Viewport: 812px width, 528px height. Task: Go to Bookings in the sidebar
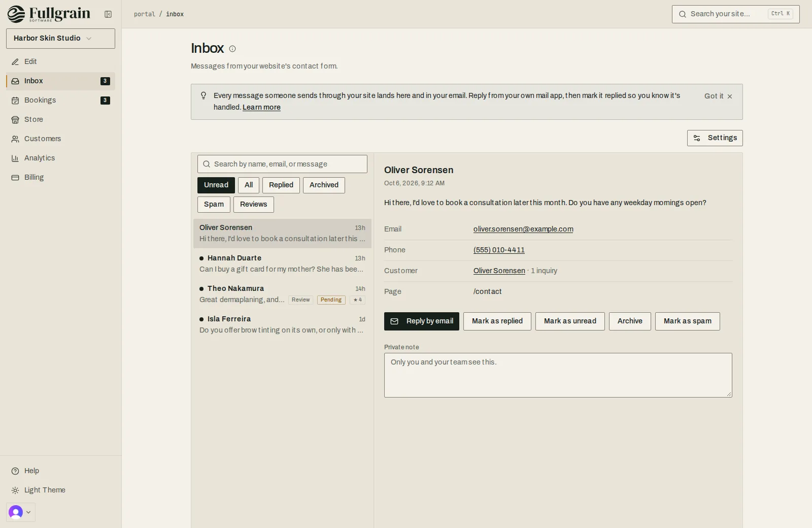coord(60,100)
